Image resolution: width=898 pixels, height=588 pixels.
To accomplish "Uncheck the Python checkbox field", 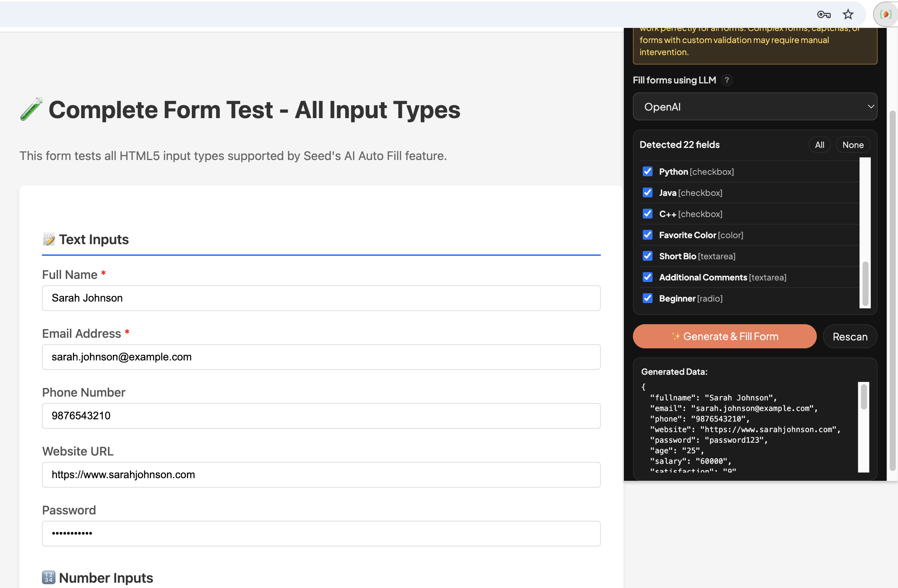I will point(648,171).
